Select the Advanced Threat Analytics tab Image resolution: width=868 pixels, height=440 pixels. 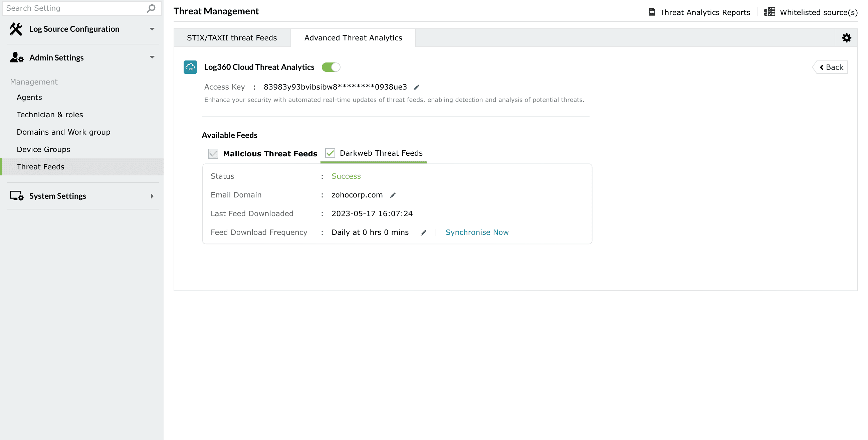(353, 38)
